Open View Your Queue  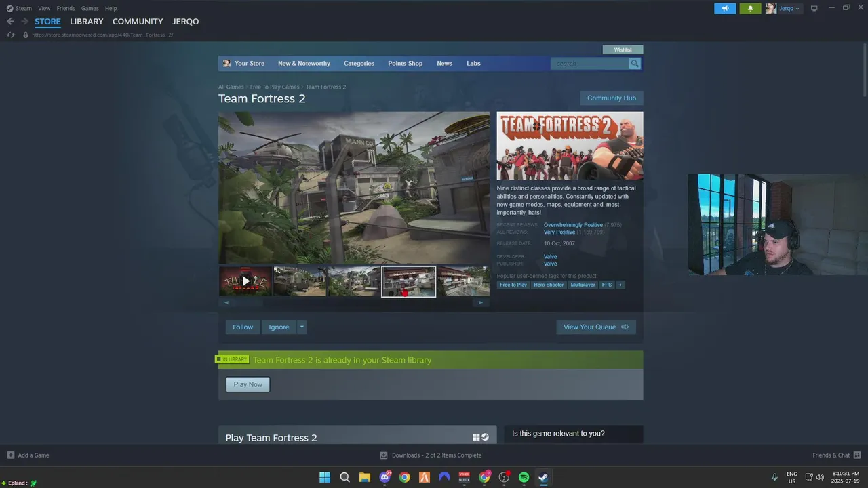[x=596, y=327]
